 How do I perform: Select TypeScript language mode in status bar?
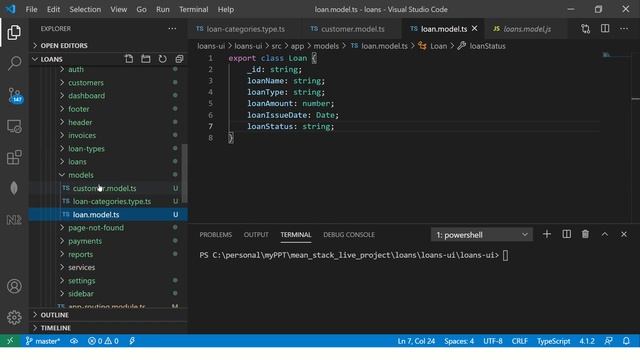553,341
